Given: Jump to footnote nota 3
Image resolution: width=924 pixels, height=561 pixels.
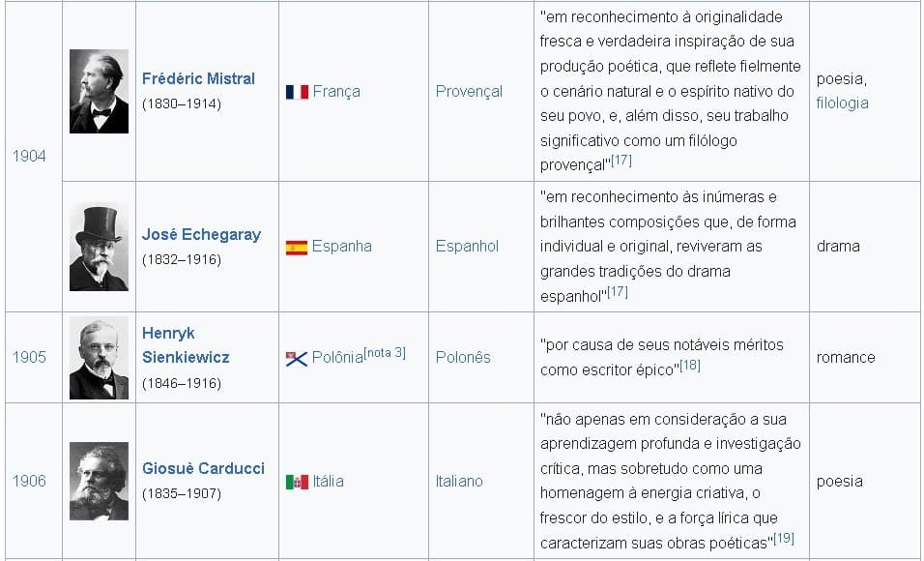Looking at the screenshot, I should tap(385, 352).
